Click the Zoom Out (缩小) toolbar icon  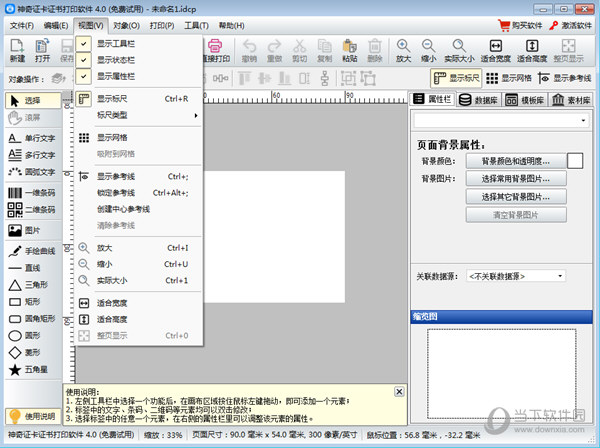(428, 51)
